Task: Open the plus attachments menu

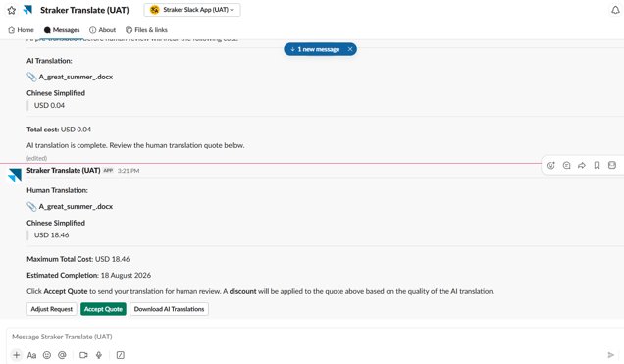Action: pyautogui.click(x=17, y=355)
